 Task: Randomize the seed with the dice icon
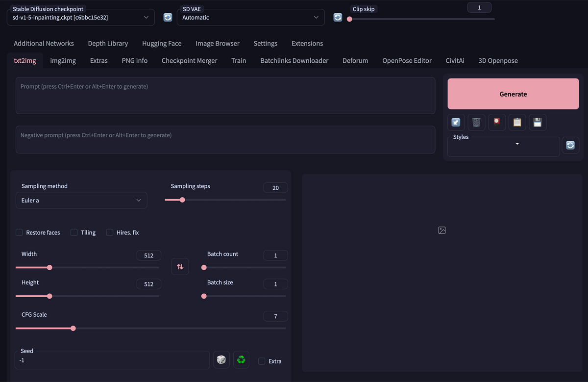[x=221, y=360]
